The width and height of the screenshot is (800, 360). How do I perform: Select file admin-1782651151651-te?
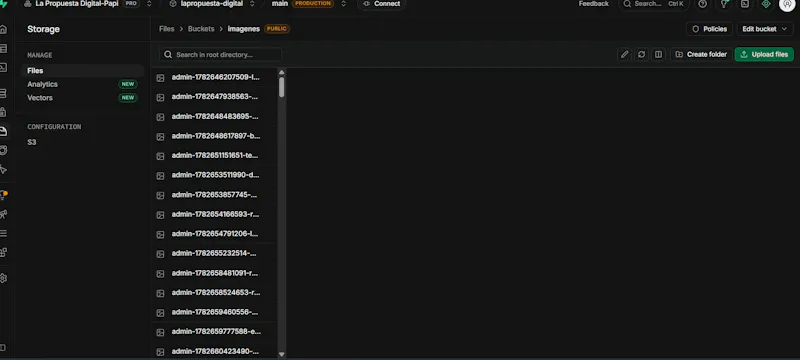(x=214, y=156)
